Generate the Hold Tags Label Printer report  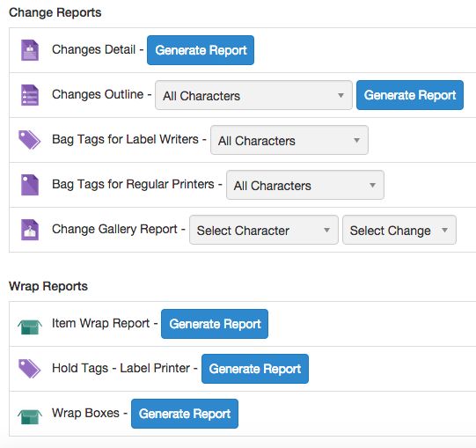pyautogui.click(x=255, y=369)
